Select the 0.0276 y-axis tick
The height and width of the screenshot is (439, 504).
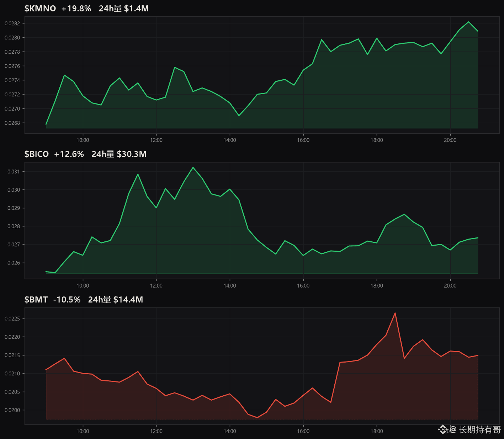tap(12, 66)
